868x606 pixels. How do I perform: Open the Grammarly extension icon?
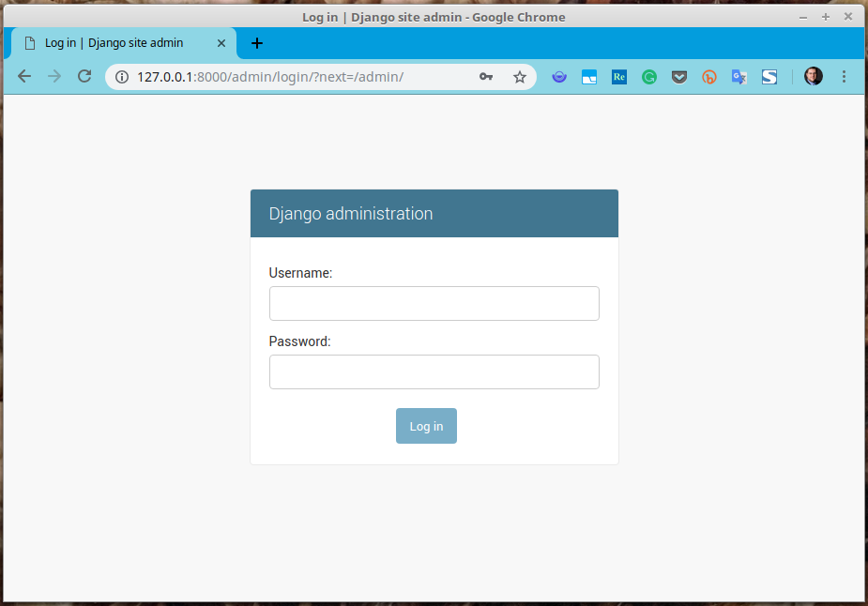(649, 77)
